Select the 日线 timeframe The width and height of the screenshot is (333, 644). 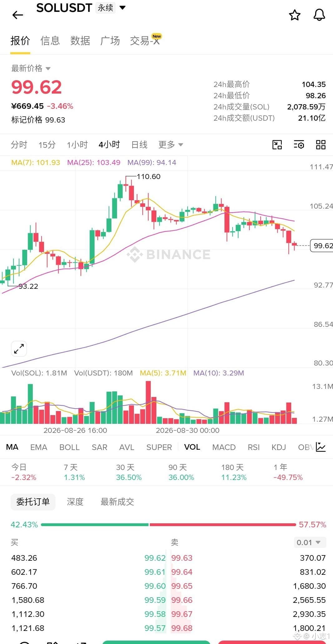tap(139, 144)
